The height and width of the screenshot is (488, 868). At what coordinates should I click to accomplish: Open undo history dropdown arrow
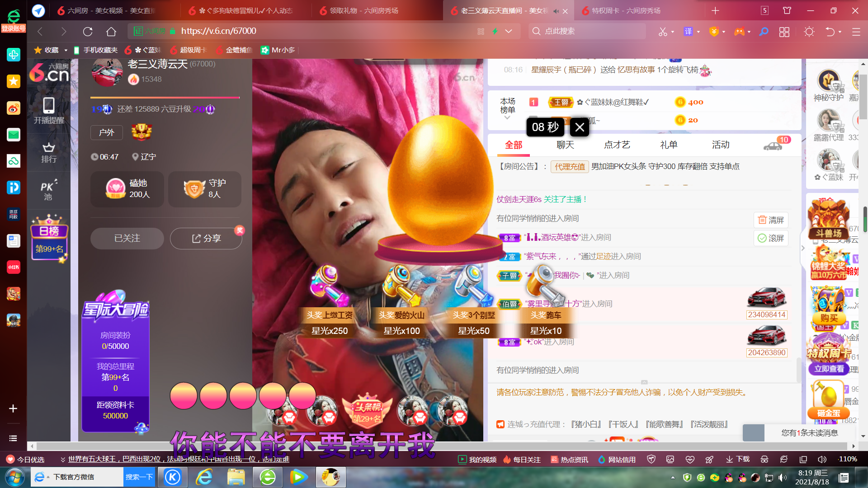point(840,32)
